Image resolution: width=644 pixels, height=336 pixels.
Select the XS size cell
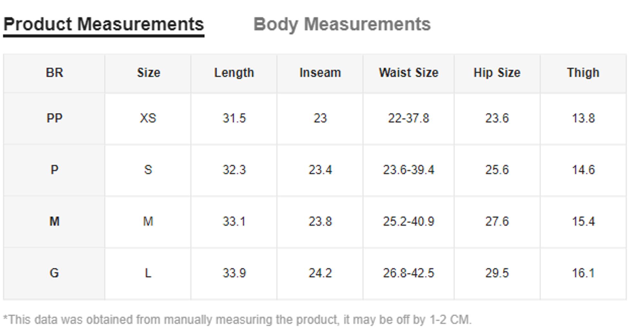pyautogui.click(x=148, y=118)
